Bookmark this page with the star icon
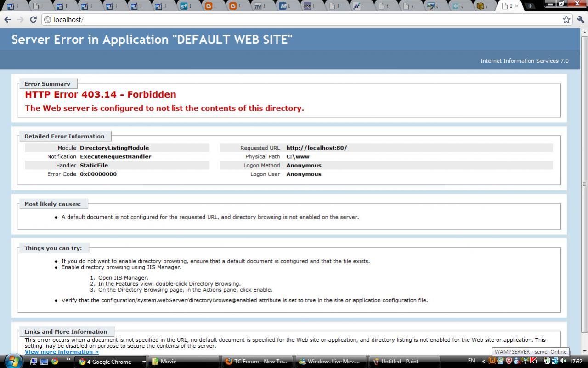This screenshot has height=368, width=588. [x=566, y=19]
